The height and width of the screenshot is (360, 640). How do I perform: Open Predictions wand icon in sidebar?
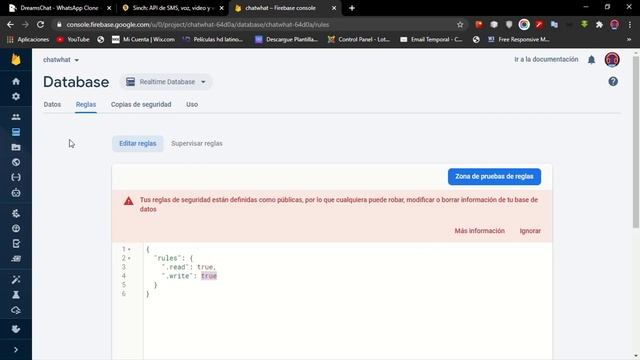[16, 280]
